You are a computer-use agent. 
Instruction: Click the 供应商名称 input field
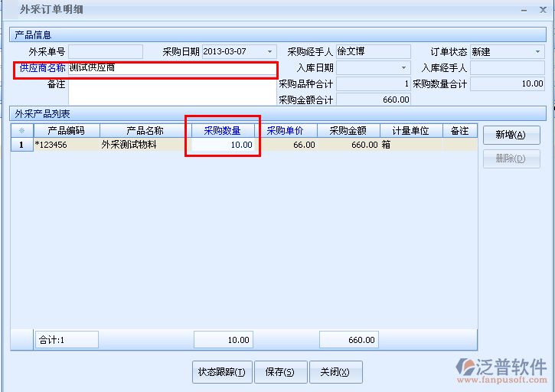[x=172, y=68]
